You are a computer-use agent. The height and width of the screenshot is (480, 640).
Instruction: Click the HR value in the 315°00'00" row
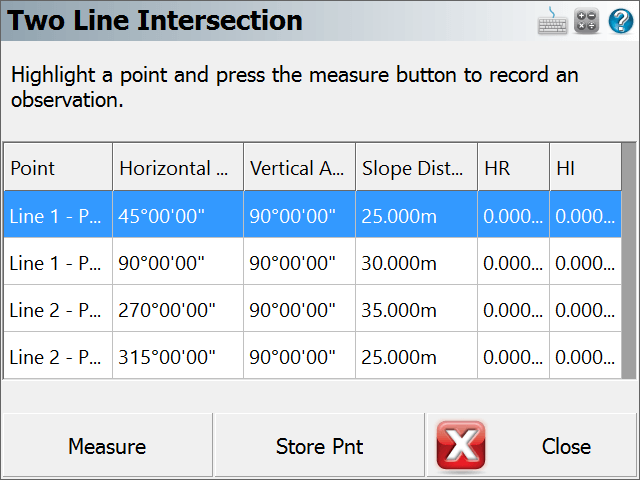pyautogui.click(x=513, y=356)
